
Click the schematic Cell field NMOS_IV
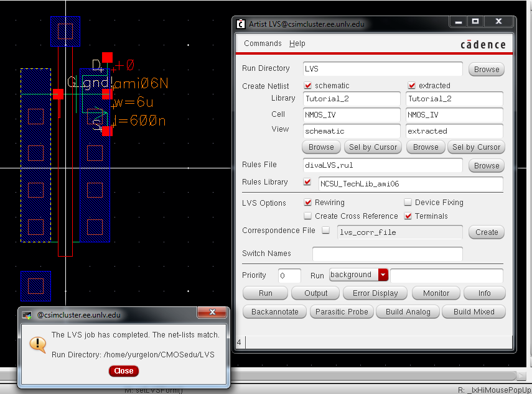pyautogui.click(x=352, y=115)
